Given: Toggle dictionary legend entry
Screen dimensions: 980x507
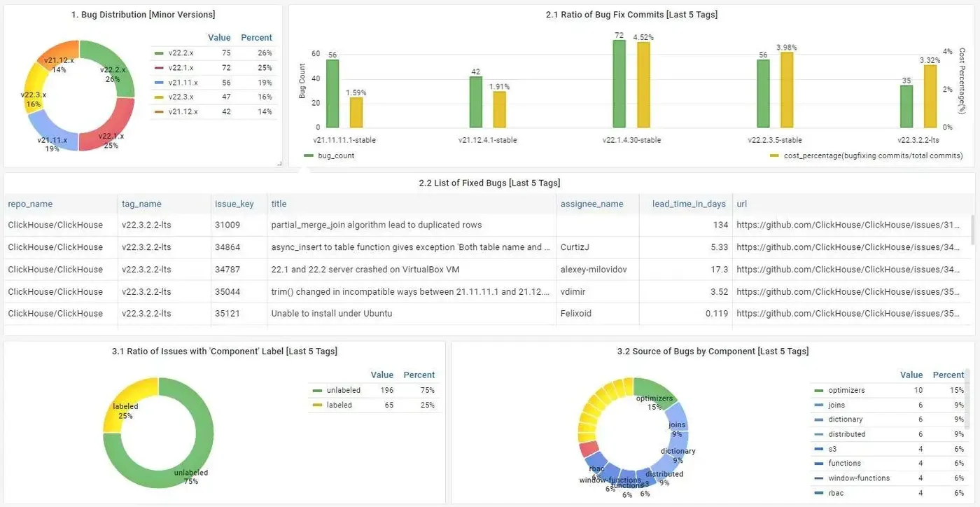Looking at the screenshot, I should click(x=846, y=419).
